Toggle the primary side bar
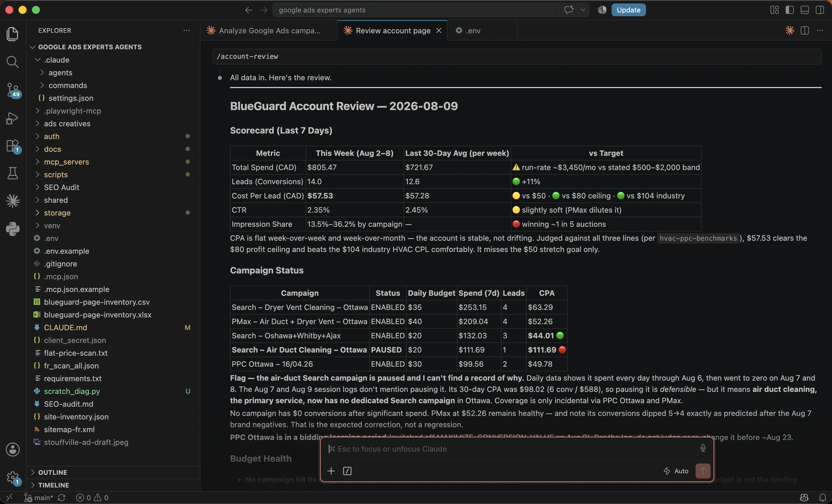 [x=789, y=10]
